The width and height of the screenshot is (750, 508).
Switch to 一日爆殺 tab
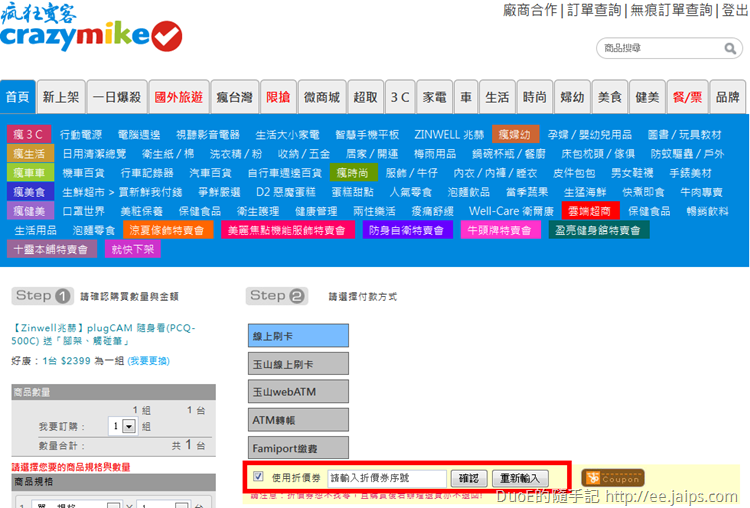[117, 97]
